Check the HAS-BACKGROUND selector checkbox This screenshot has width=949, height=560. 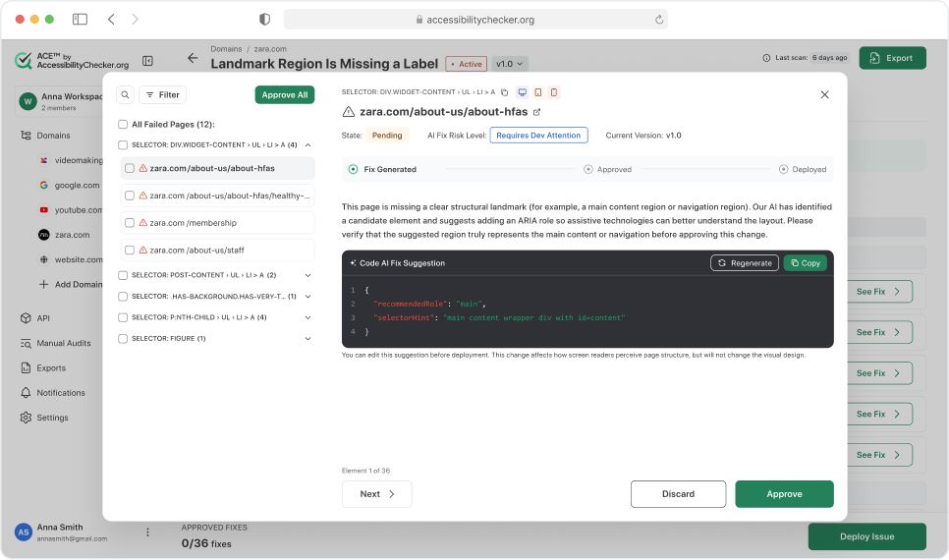click(123, 296)
